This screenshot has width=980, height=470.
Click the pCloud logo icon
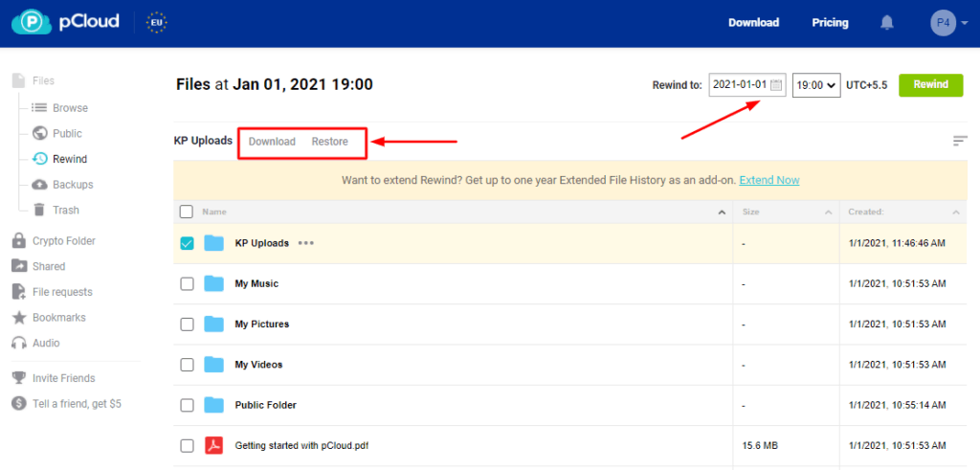point(30,23)
